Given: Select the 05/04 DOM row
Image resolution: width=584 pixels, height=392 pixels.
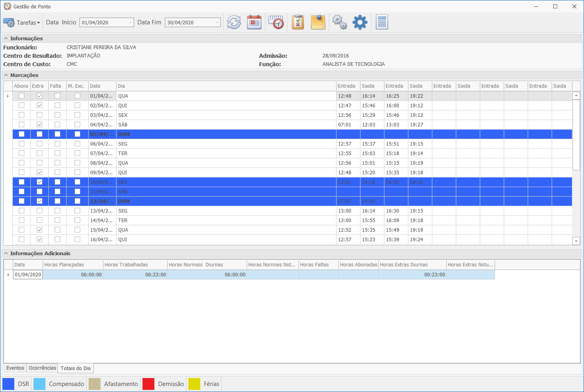Looking at the screenshot, I should pos(292,134).
